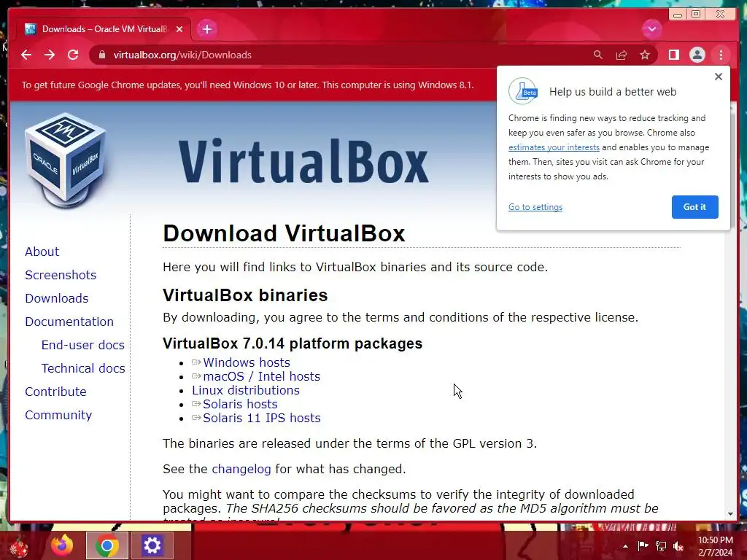
Task: Open the Downloads sidebar link
Action: [57, 298]
